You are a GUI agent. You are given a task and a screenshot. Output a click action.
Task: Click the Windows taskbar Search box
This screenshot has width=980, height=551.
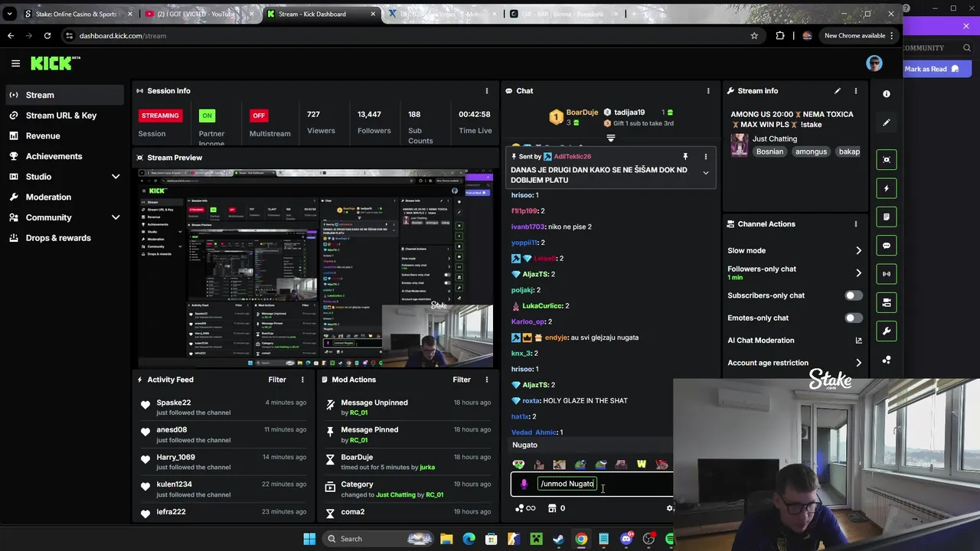coord(377,539)
